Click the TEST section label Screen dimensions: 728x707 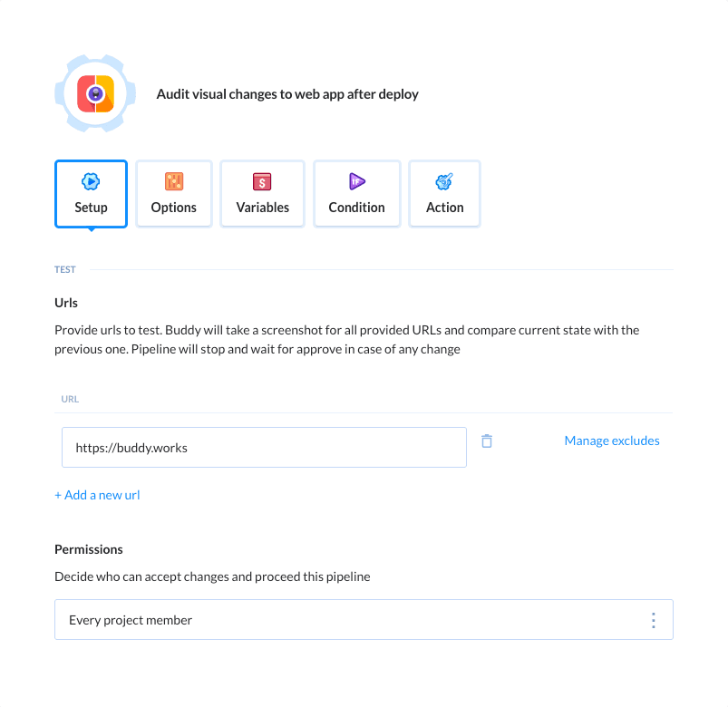pos(64,269)
